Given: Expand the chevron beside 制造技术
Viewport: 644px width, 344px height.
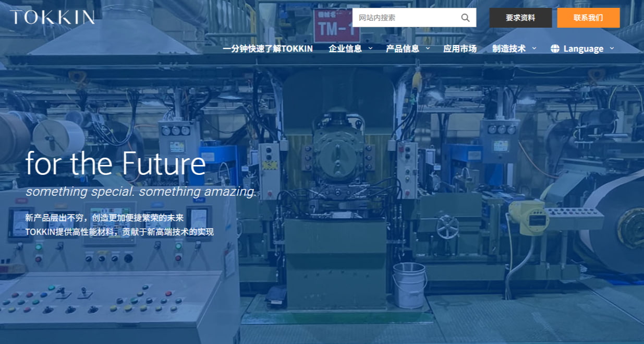Looking at the screenshot, I should [534, 48].
